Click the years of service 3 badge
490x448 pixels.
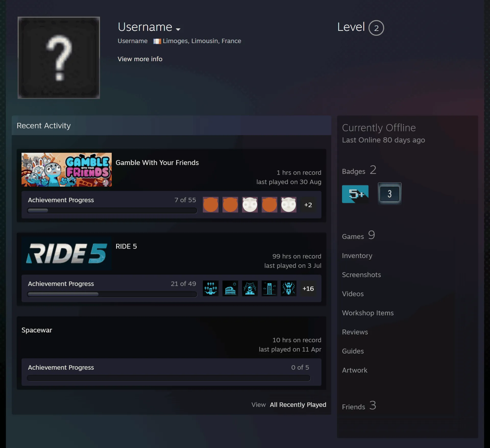[389, 194]
